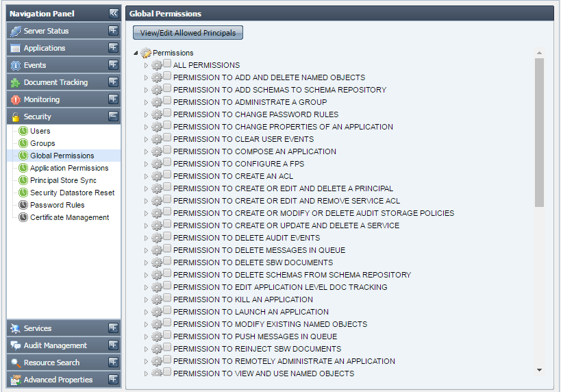Enable the CLEAR USER EVENTS checkbox
561x392 pixels.
coord(167,138)
